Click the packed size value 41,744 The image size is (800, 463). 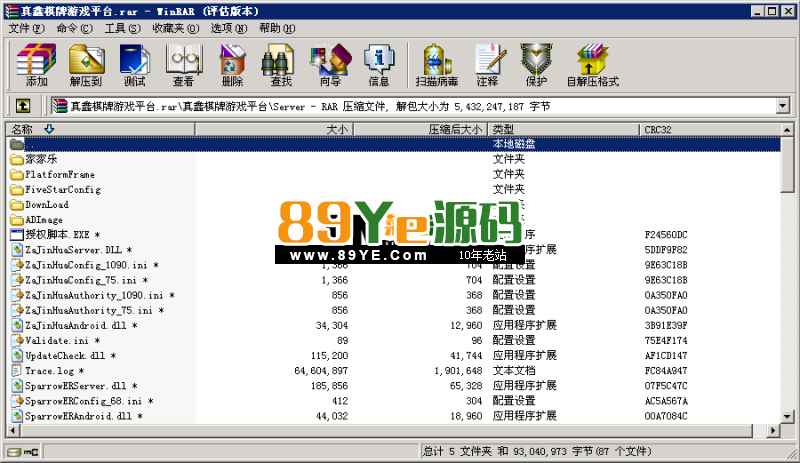(466, 356)
